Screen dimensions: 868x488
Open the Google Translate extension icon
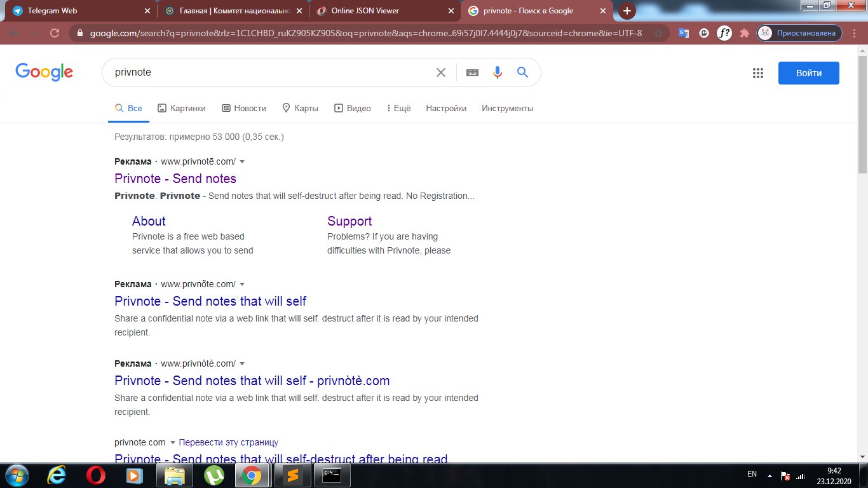pos(684,33)
